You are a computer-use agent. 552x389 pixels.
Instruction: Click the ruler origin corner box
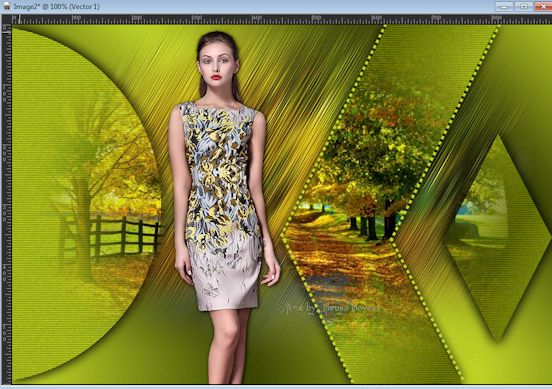pos(7,20)
